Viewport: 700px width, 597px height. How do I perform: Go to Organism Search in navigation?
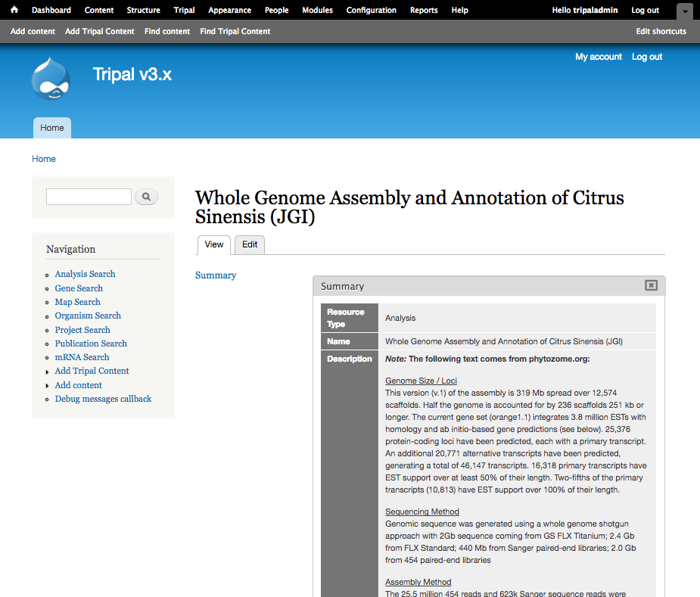click(88, 316)
